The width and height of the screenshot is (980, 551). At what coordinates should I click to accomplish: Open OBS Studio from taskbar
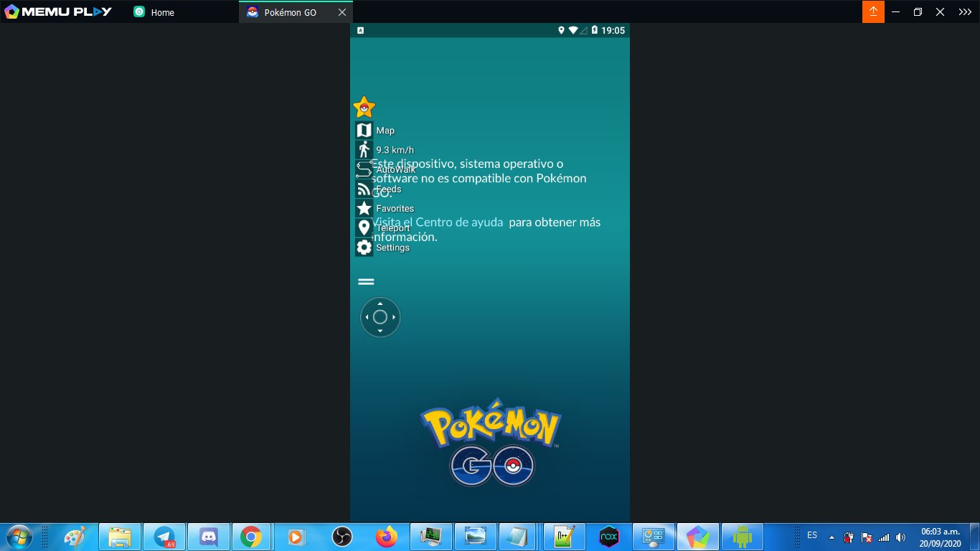coord(342,537)
